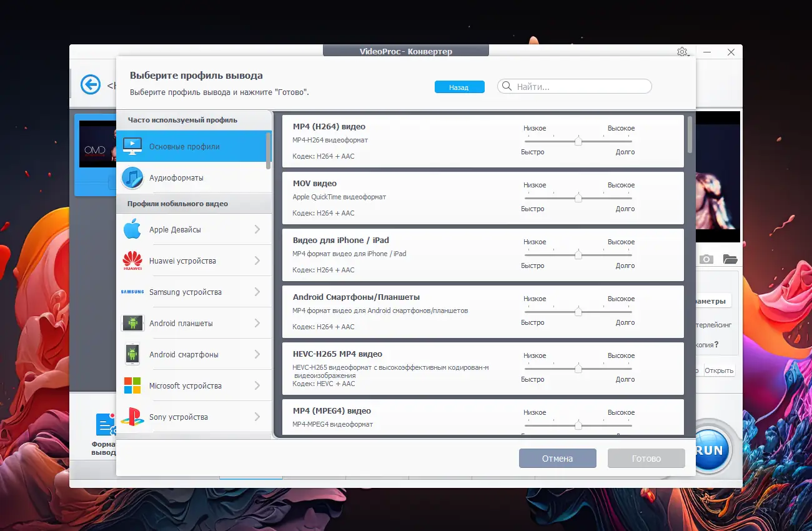Click the Открыть button in main window

click(x=719, y=370)
